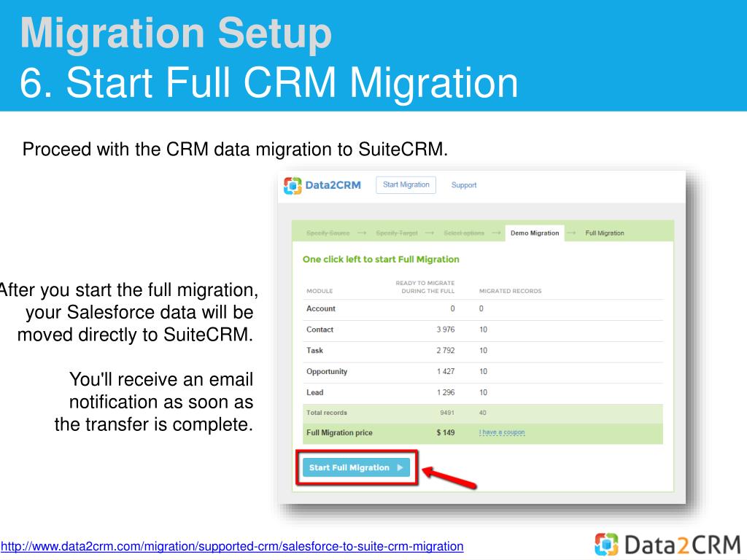Click the Lead count 1 296
747x560 pixels.
(x=446, y=392)
